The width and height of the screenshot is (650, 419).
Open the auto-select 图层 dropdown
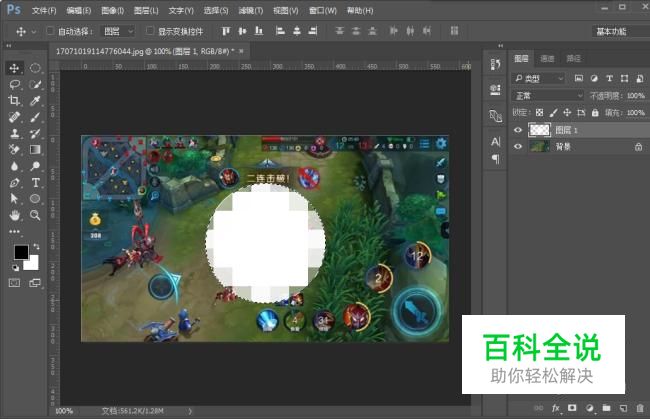118,31
